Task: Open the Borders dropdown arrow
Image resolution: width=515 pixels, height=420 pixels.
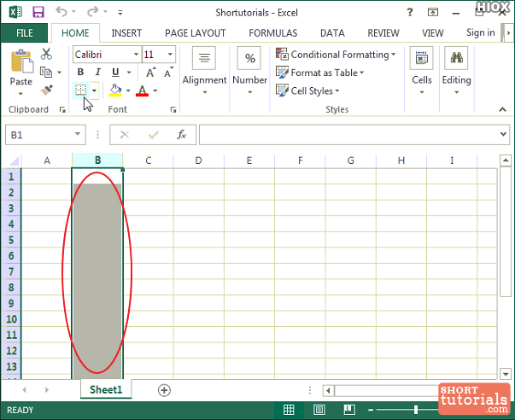Action: [94, 90]
